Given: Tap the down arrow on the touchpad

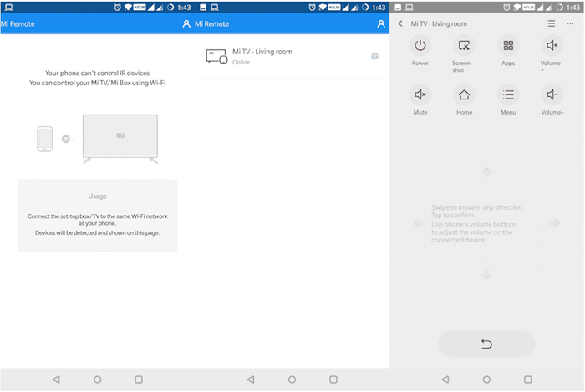Looking at the screenshot, I should click(x=486, y=274).
